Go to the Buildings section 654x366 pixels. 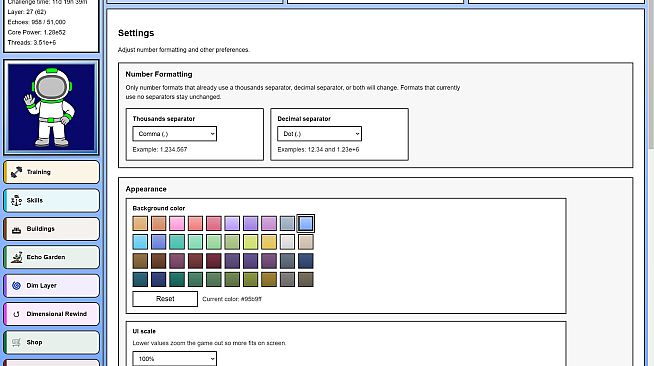pyautogui.click(x=52, y=229)
